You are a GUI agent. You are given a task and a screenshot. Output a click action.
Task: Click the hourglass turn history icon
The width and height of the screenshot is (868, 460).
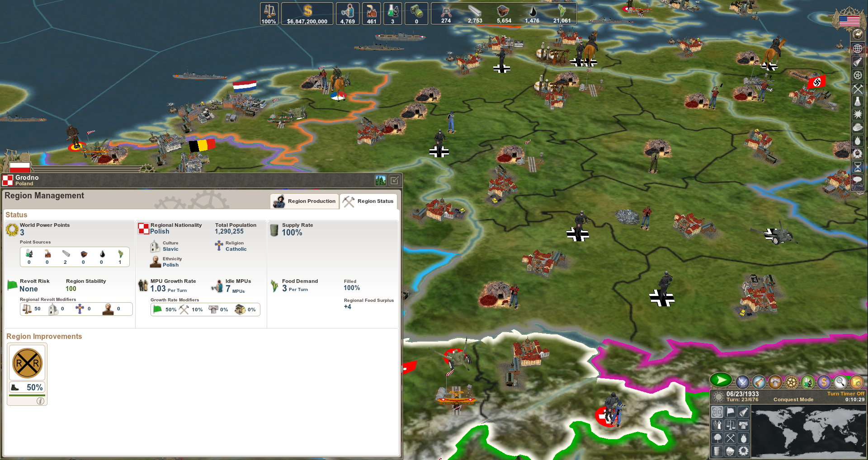point(858,167)
